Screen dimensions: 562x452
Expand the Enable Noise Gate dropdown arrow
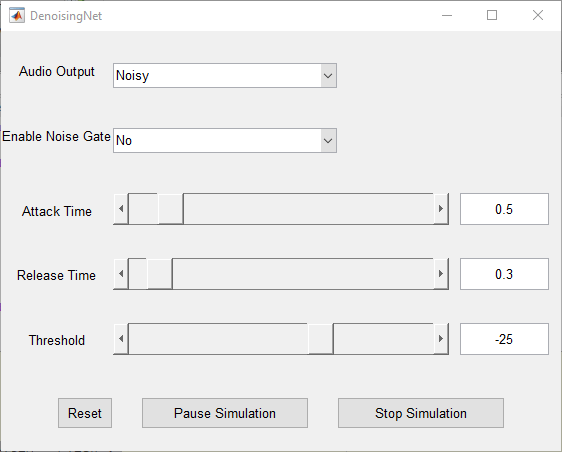(328, 141)
